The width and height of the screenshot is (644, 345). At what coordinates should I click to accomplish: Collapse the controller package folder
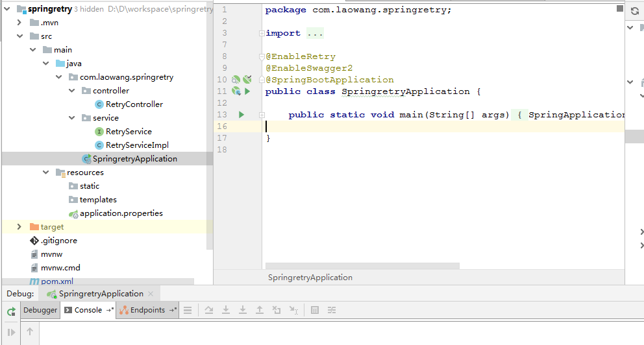(x=72, y=91)
